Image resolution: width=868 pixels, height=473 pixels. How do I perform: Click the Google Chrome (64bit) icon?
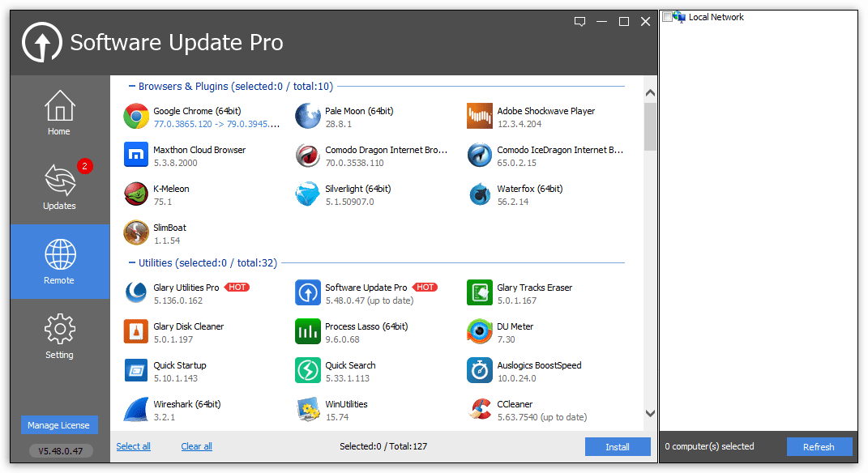pyautogui.click(x=136, y=116)
